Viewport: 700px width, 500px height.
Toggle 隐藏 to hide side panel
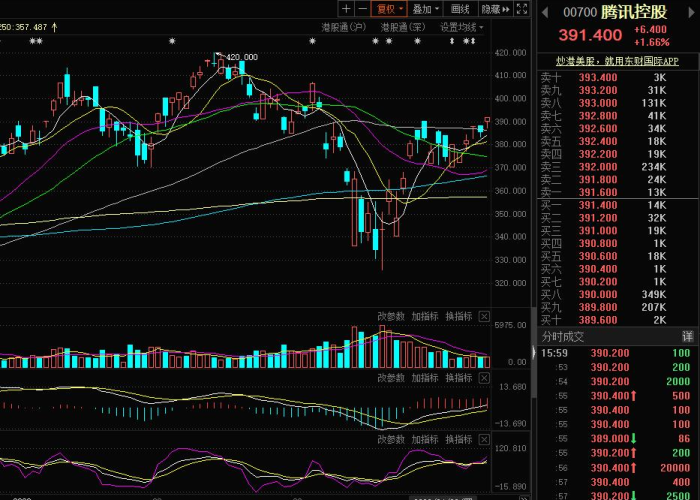coord(496,9)
